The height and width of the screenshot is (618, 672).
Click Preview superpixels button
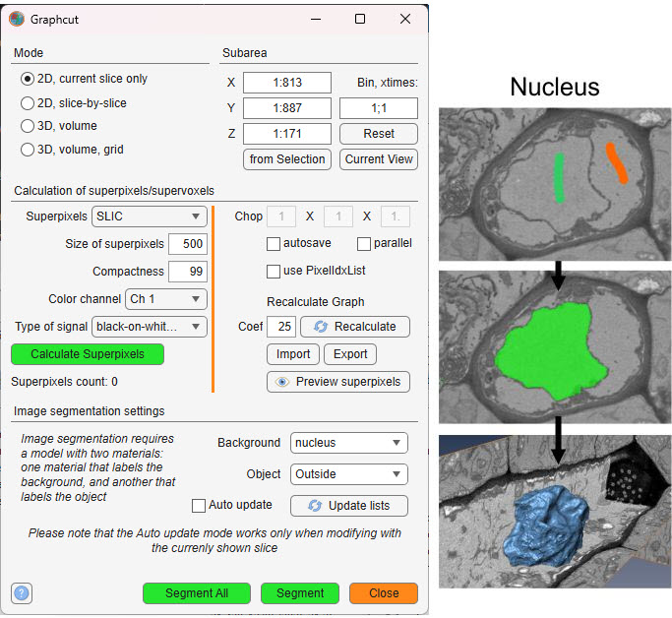click(338, 382)
